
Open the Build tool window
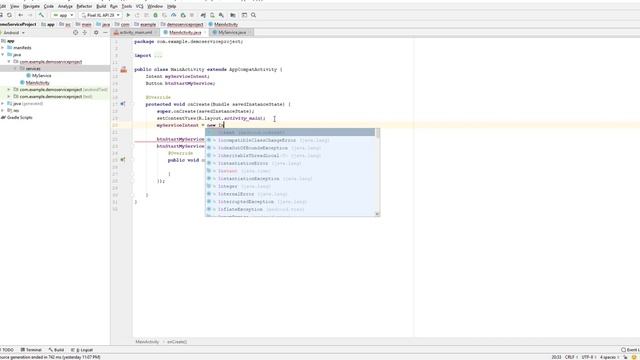pyautogui.click(x=56, y=350)
